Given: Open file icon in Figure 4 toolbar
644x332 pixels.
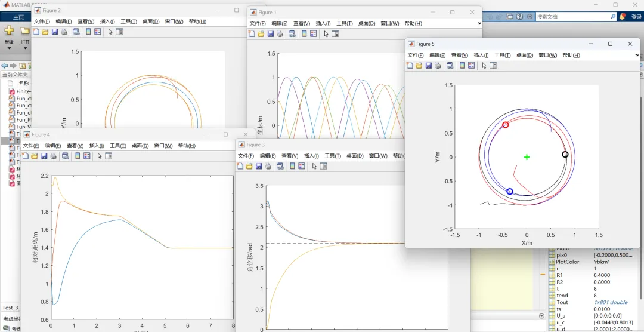Looking at the screenshot, I should click(35, 156).
